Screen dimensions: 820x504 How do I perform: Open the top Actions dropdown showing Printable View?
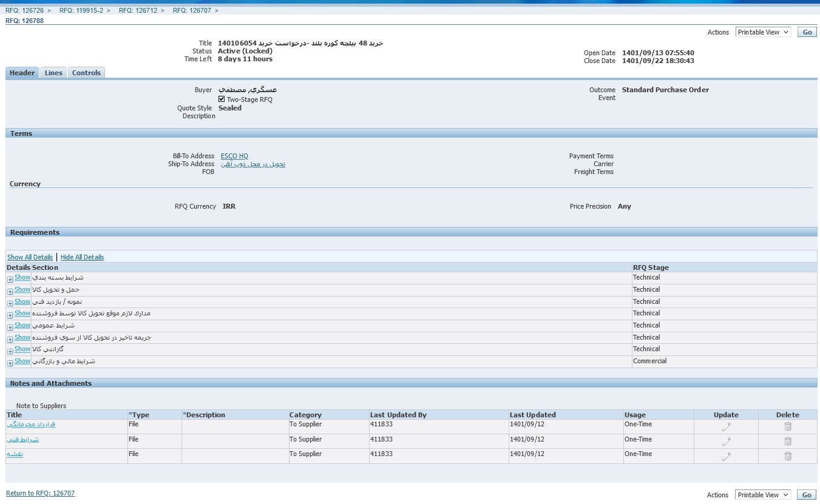(763, 32)
